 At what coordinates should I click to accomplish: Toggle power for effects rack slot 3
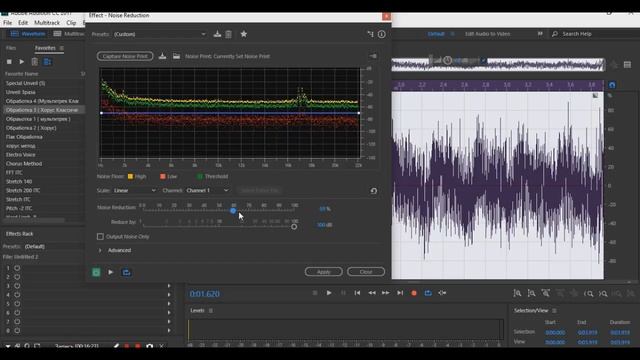pos(17,286)
